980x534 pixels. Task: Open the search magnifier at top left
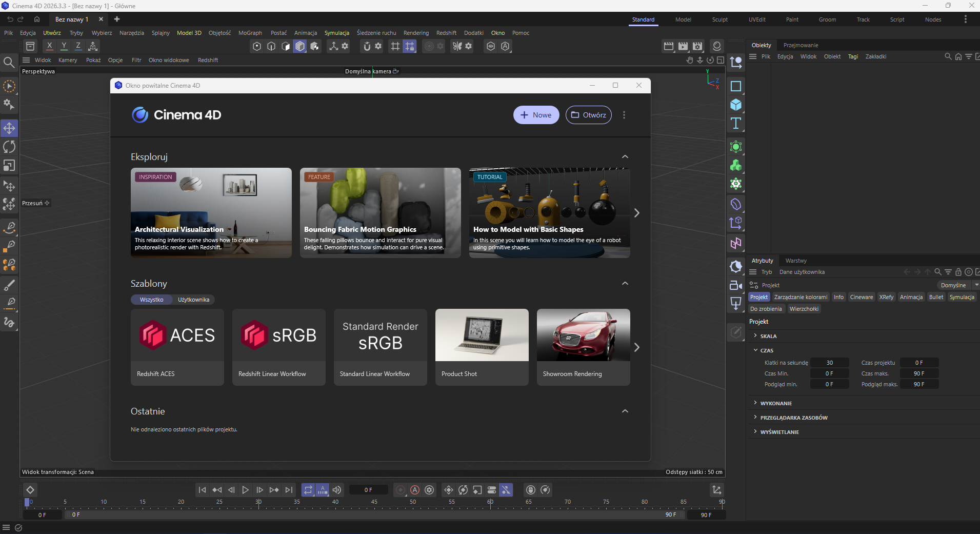click(x=9, y=63)
